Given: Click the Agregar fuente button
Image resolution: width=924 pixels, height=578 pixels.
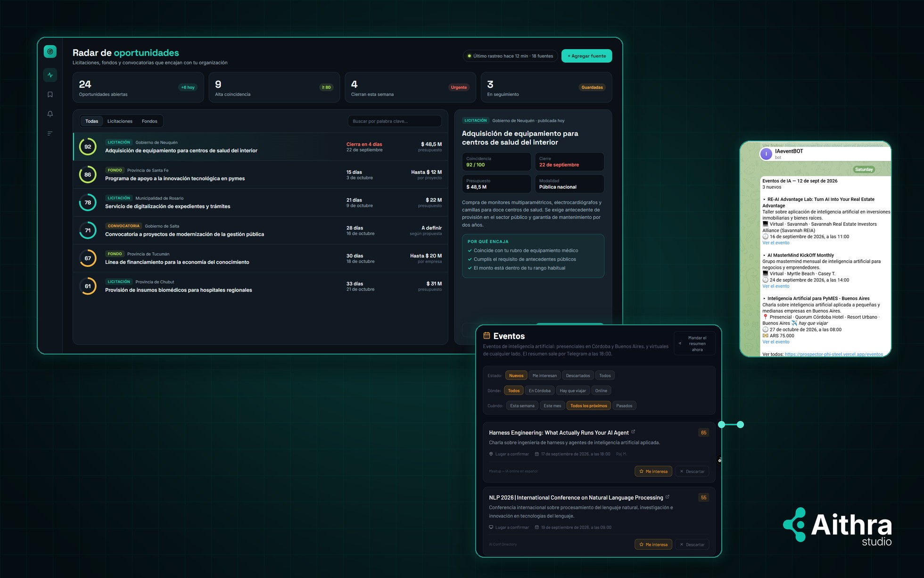Looking at the screenshot, I should click(586, 56).
